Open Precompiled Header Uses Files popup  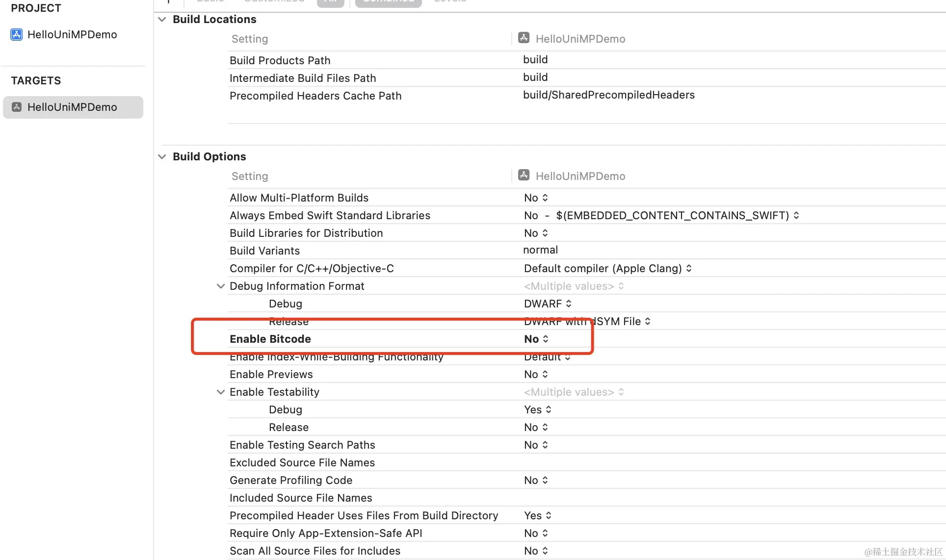538,515
